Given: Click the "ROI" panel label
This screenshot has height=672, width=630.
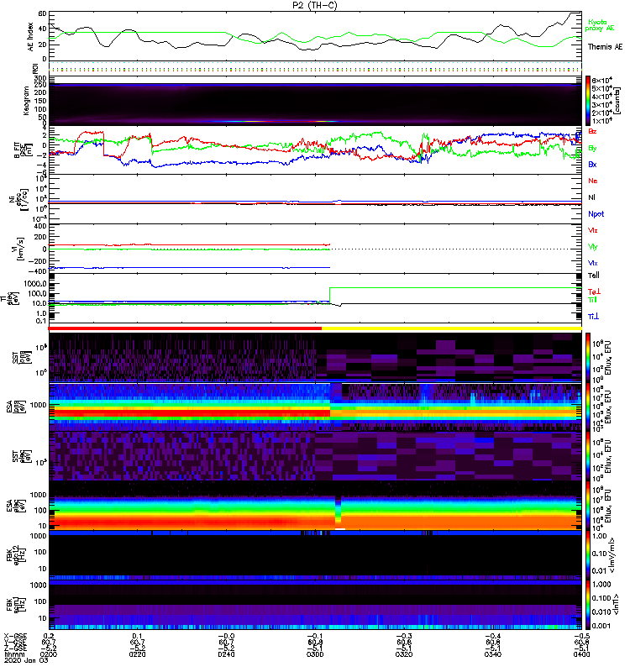Looking at the screenshot, I should 35,69.
